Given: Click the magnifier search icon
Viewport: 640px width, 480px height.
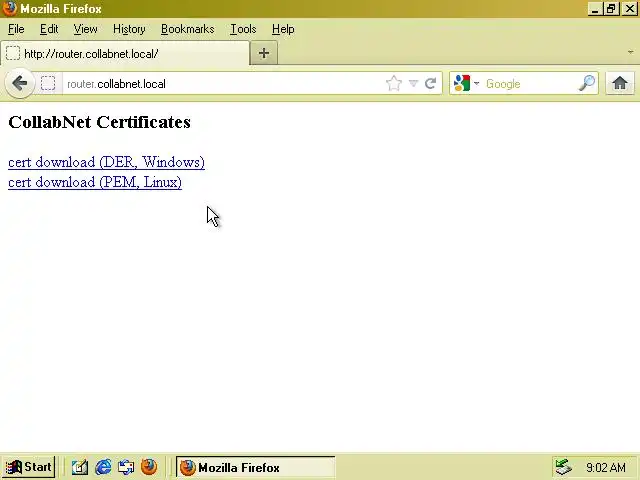Looking at the screenshot, I should point(587,83).
